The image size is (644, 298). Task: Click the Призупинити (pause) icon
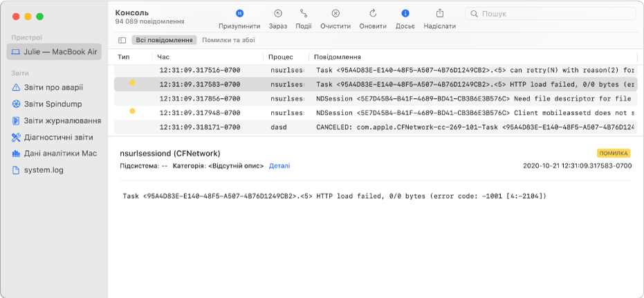tap(239, 14)
